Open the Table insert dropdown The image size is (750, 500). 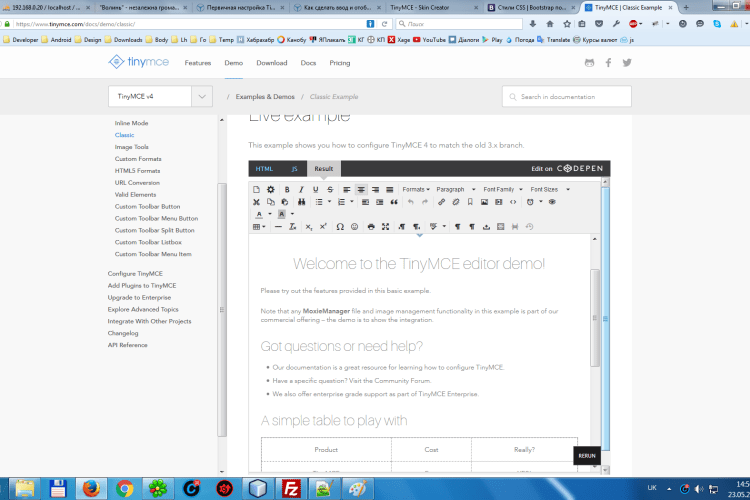coord(259,227)
